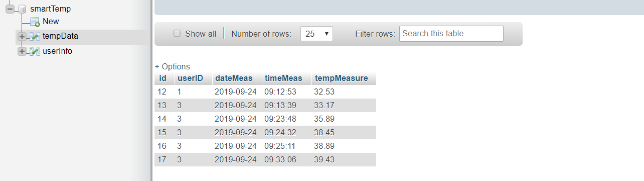Image resolution: width=644 pixels, height=181 pixels.
Task: Click the userInfo table icon
Action: 35,51
